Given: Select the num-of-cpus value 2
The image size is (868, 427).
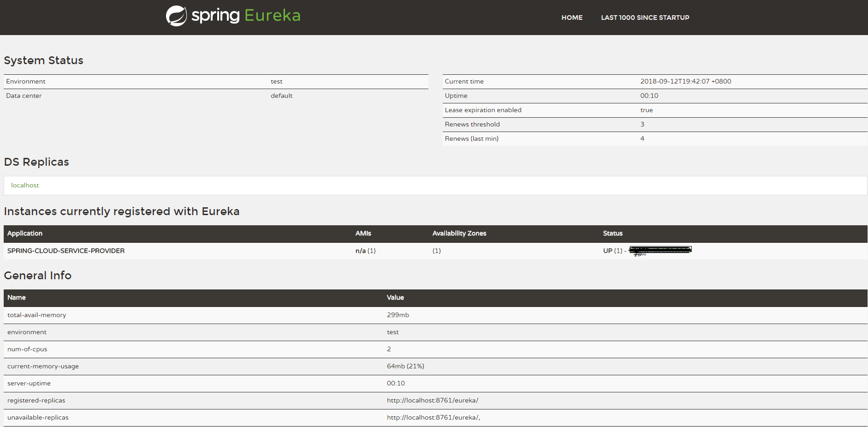Looking at the screenshot, I should pyautogui.click(x=389, y=349).
